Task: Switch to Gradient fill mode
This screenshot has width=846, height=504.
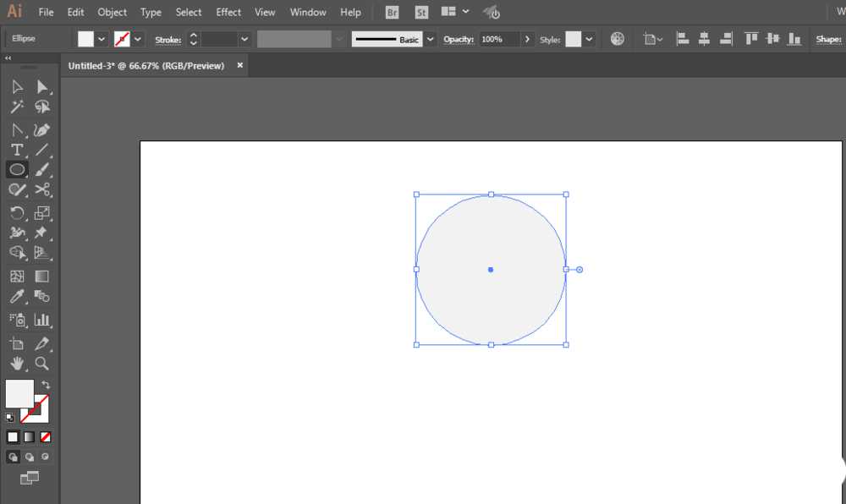Action: pyautogui.click(x=29, y=437)
